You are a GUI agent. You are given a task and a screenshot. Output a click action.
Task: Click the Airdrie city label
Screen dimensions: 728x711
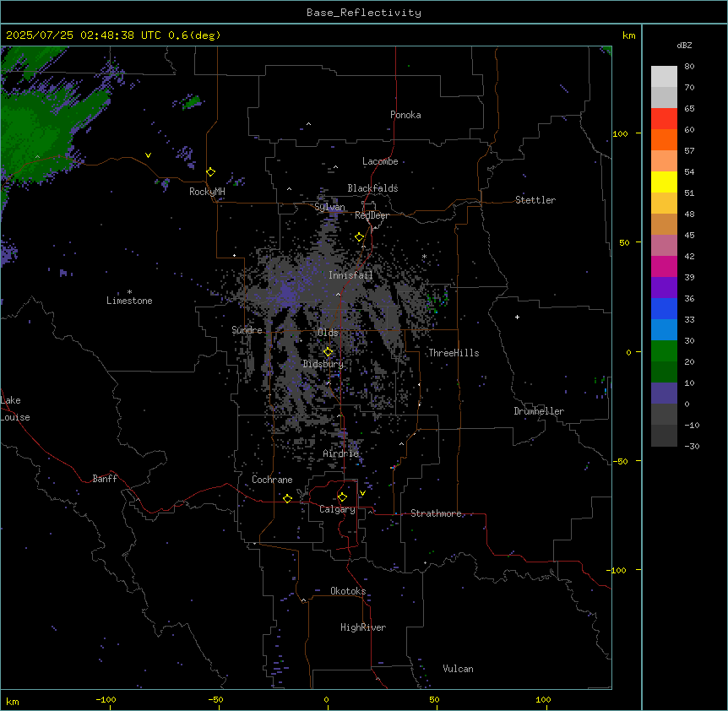click(x=341, y=453)
